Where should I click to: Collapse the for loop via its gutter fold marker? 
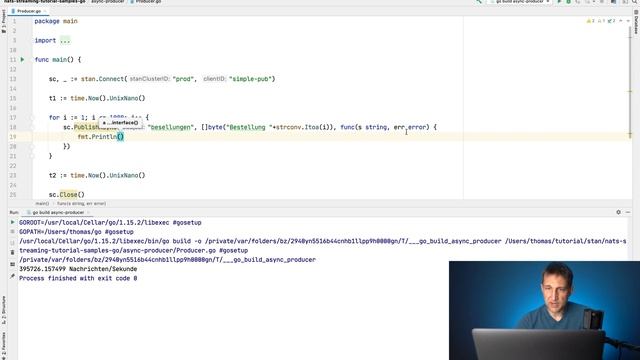[31, 118]
